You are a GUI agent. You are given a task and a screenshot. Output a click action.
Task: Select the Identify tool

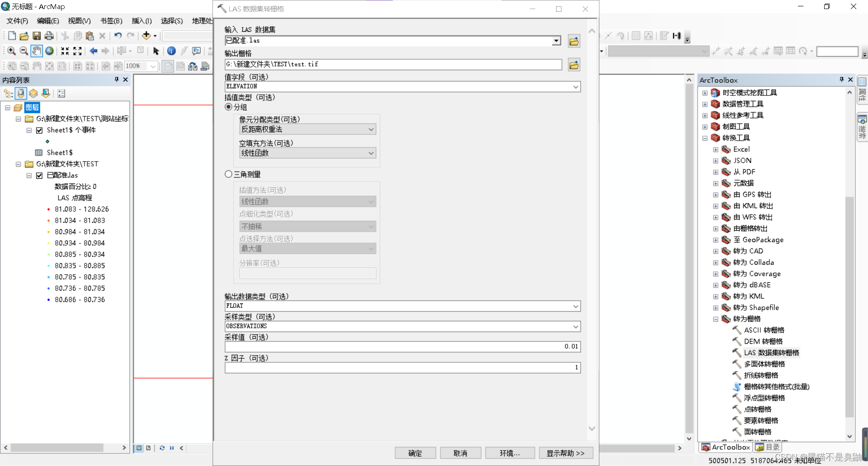coord(171,51)
